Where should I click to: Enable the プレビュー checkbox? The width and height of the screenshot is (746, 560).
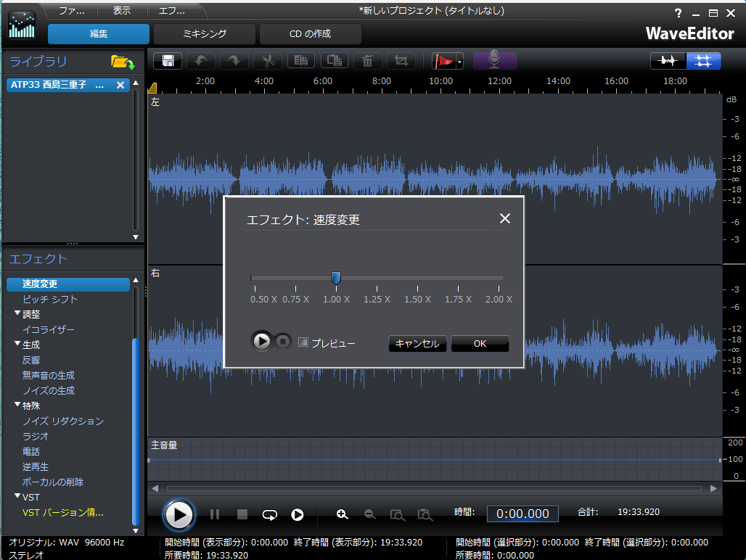[x=303, y=342]
